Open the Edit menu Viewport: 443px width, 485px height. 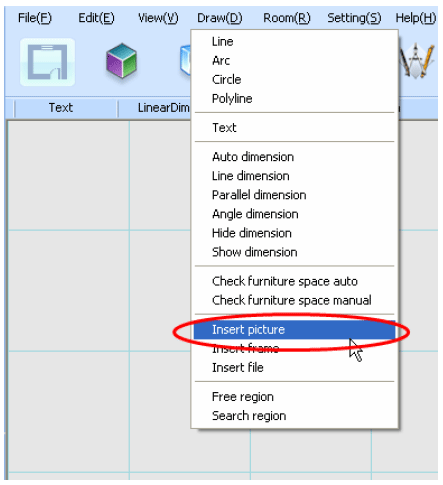96,18
